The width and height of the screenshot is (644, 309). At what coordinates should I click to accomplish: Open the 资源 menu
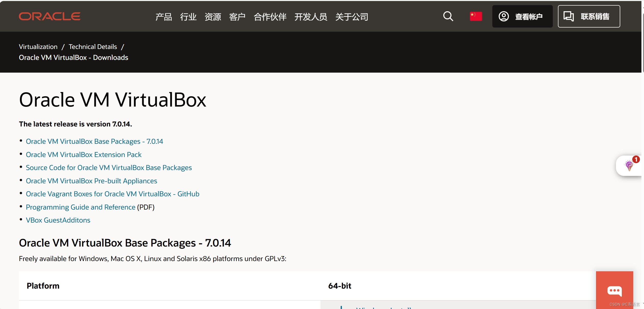pos(213,17)
